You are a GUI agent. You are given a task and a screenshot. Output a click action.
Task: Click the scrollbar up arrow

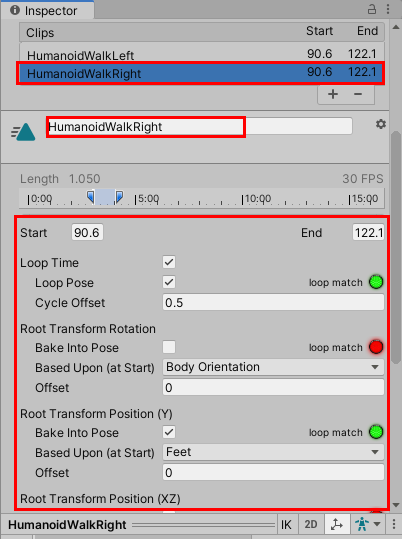(x=396, y=27)
